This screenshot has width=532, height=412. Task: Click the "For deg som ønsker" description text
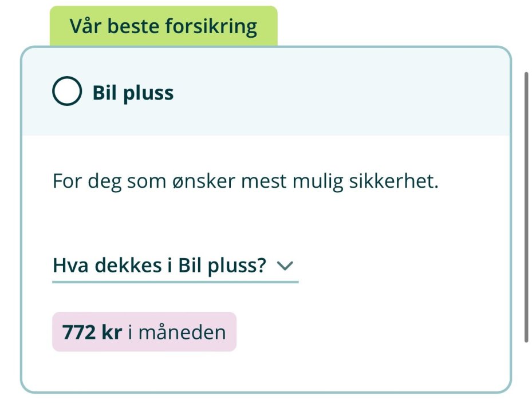245,183
